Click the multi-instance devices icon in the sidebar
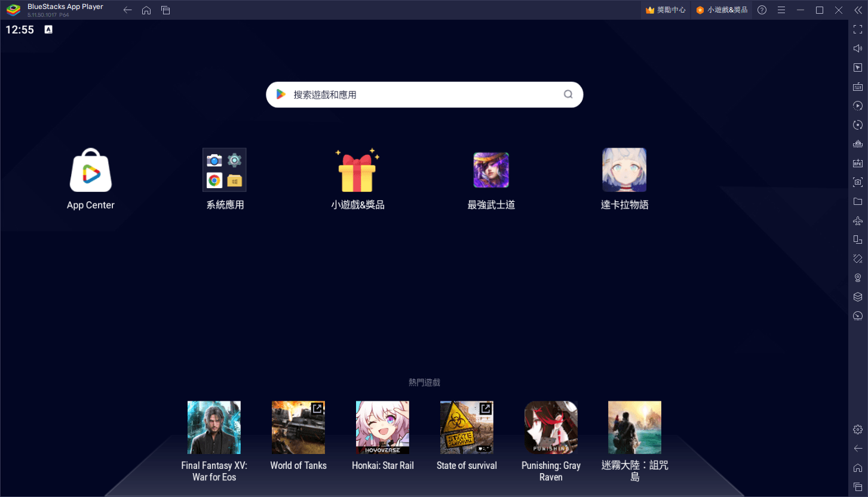868x497 pixels. [x=858, y=240]
